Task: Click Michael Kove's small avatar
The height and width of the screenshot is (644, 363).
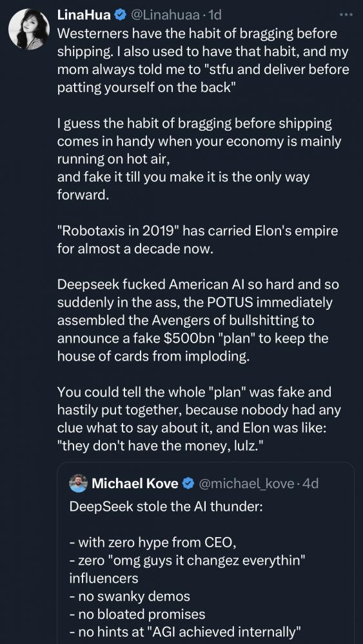Action: point(79,484)
